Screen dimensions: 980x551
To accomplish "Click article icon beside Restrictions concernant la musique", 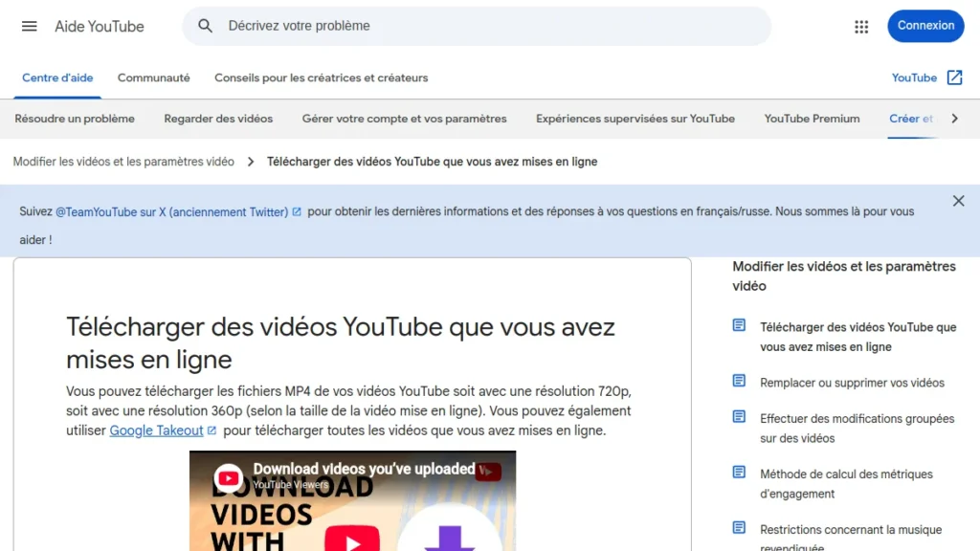I will (739, 528).
